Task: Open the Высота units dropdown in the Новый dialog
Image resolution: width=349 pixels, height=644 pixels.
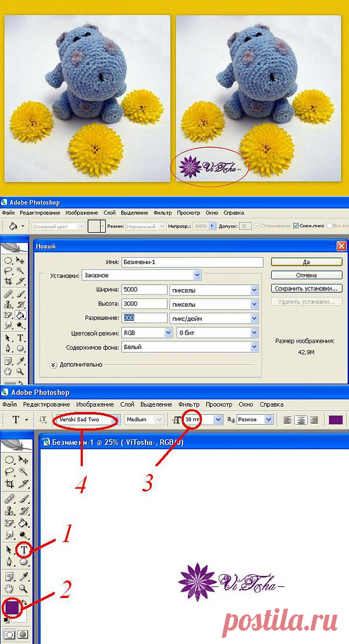Action: pyautogui.click(x=254, y=304)
